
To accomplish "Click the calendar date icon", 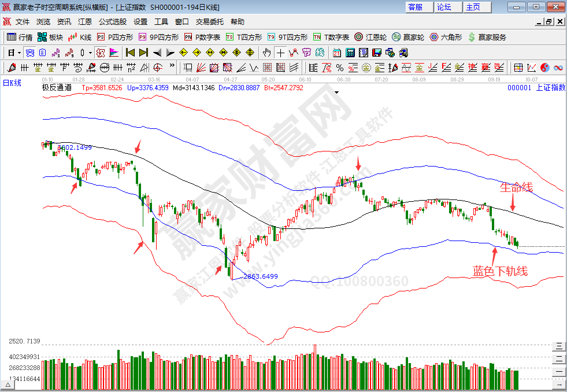I will click(x=337, y=53).
